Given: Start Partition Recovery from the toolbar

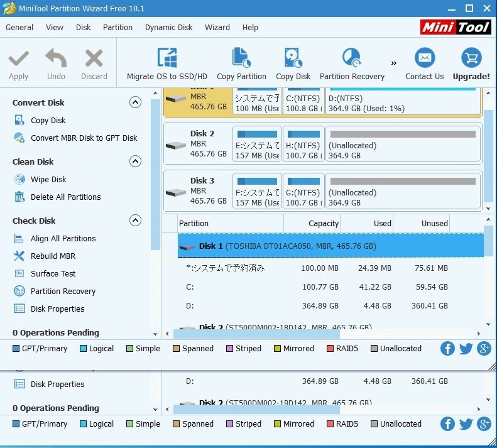Looking at the screenshot, I should tap(352, 64).
